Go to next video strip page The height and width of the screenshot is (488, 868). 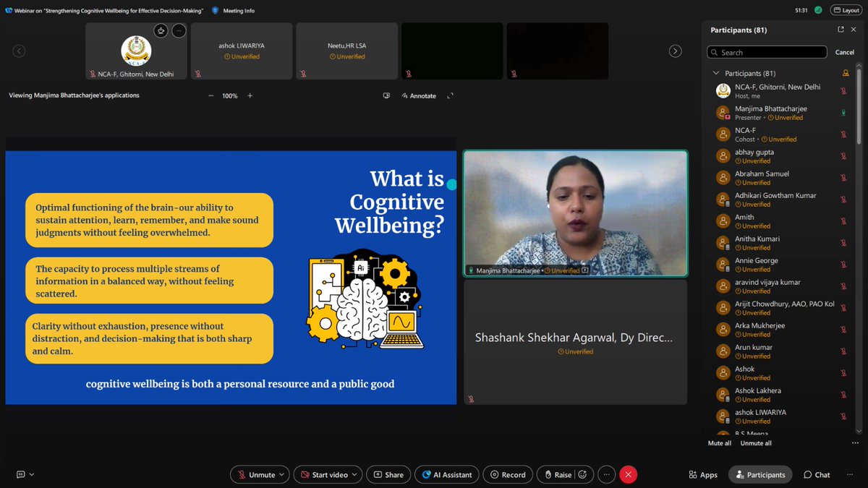pyautogui.click(x=675, y=51)
